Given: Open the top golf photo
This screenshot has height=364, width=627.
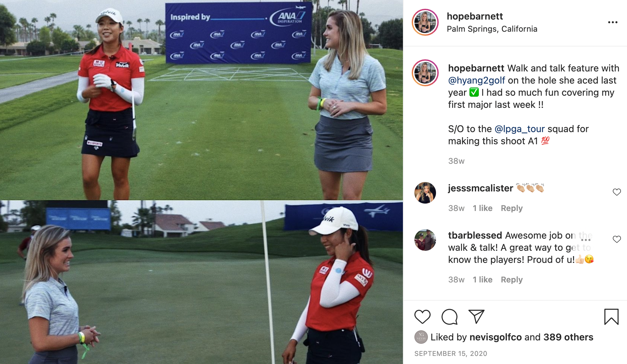Looking at the screenshot, I should pyautogui.click(x=201, y=100).
